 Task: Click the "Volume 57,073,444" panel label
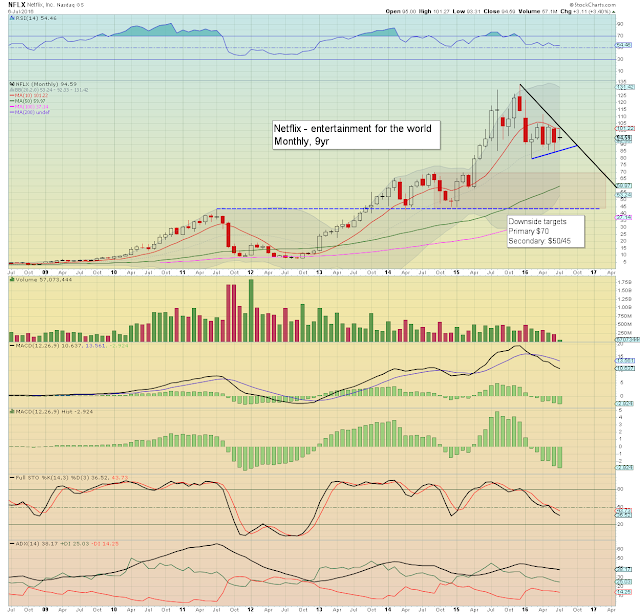tap(44, 280)
